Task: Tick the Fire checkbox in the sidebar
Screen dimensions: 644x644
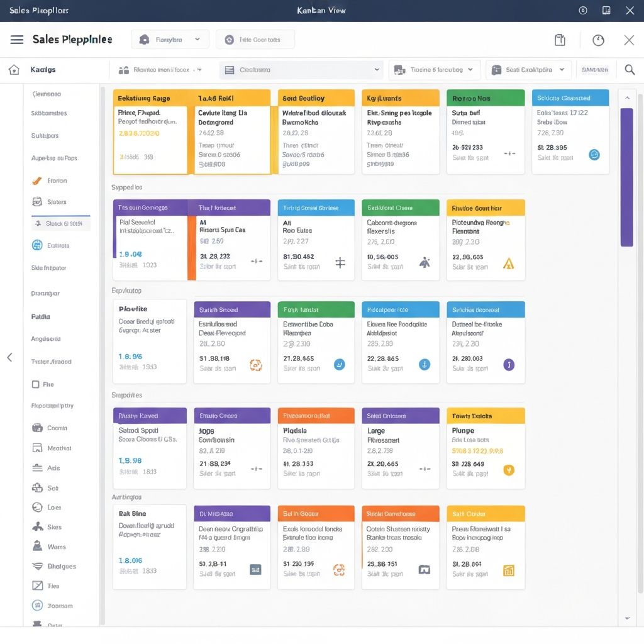Action: pos(36,384)
